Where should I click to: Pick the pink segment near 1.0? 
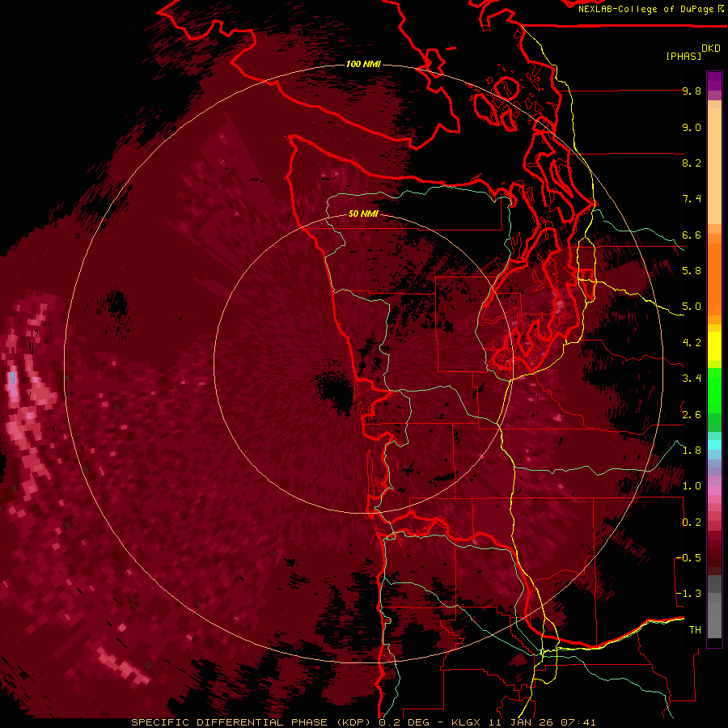714,490
